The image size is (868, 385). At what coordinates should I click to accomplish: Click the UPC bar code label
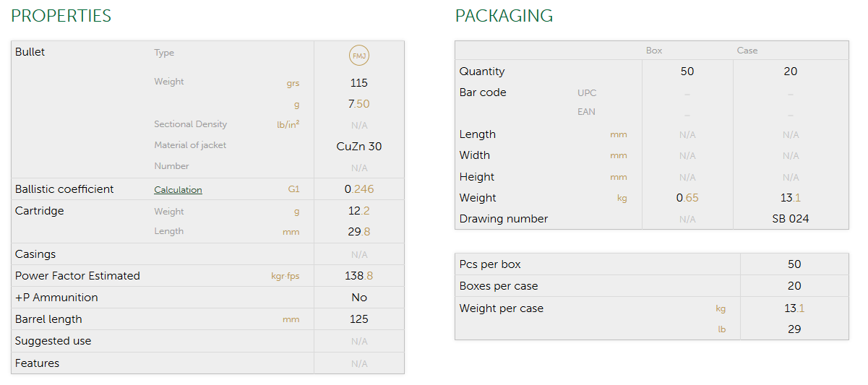coord(587,93)
